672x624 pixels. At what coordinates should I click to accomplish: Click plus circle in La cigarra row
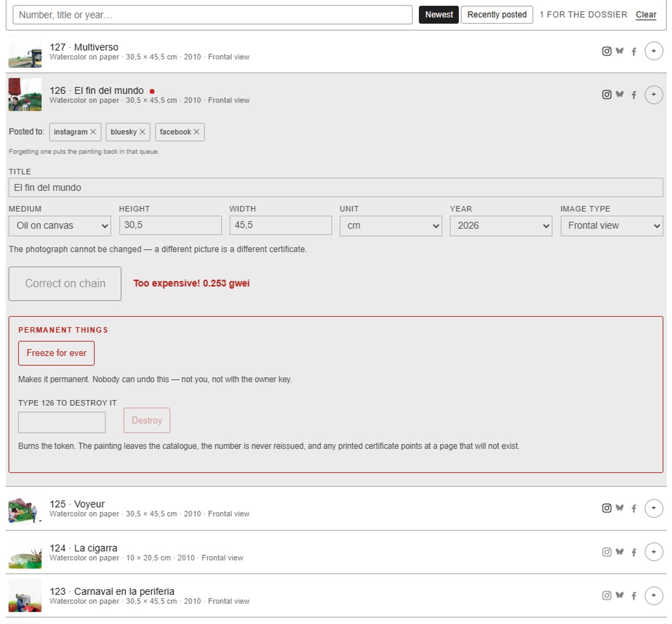click(654, 552)
